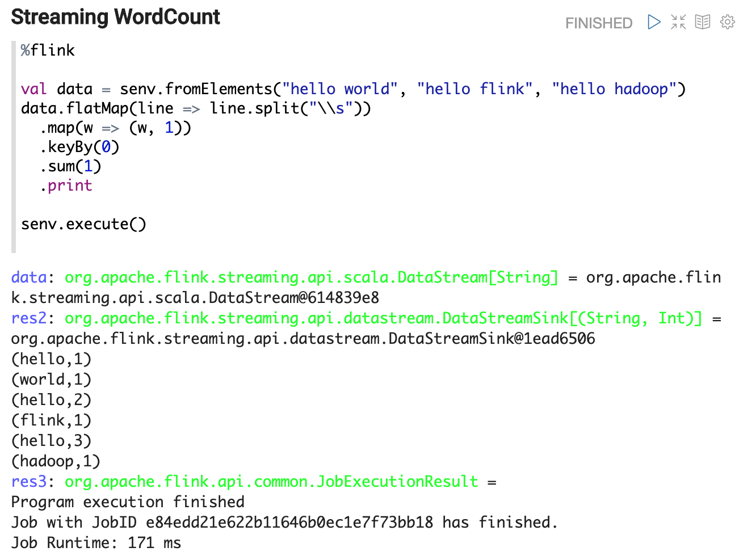Click the res2 result variable name
This screenshot has height=556, width=756.
click(x=28, y=318)
